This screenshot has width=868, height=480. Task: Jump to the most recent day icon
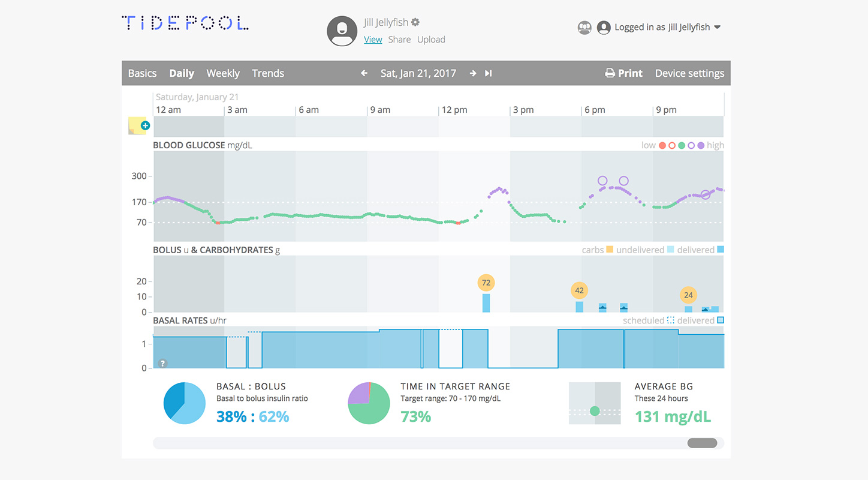point(487,73)
